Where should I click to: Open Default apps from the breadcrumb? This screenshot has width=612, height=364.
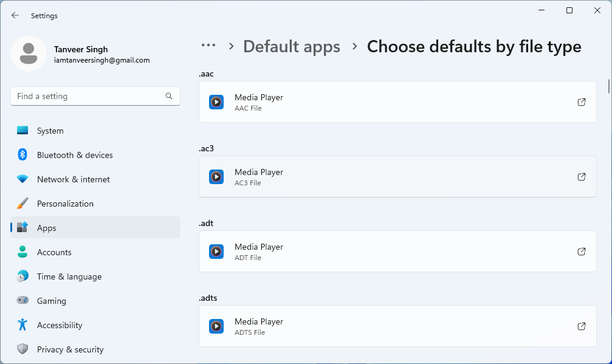[292, 46]
